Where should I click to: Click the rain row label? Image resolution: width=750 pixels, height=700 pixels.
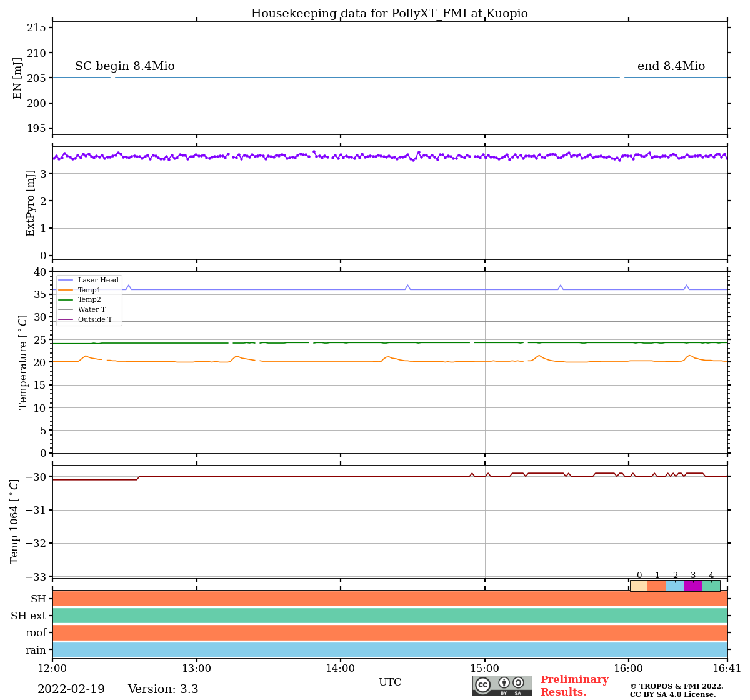[36, 650]
